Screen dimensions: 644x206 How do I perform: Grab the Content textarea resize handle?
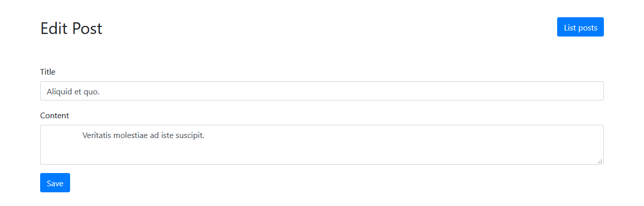coord(600,161)
